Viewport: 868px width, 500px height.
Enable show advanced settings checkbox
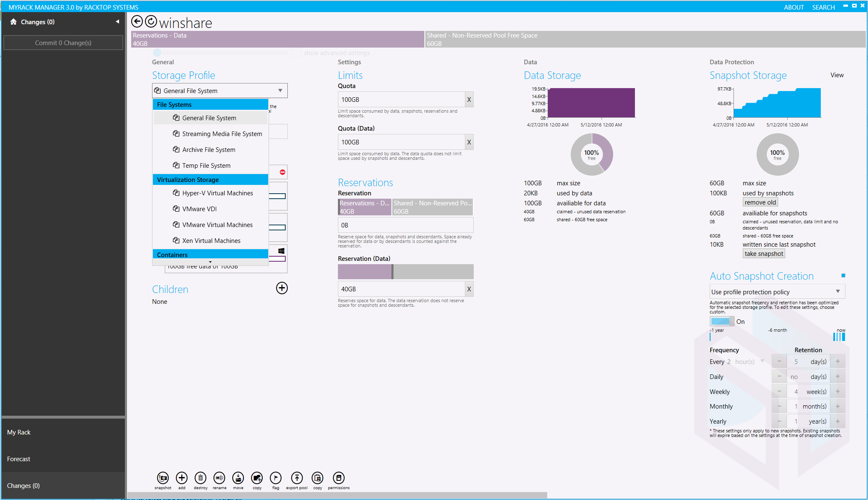(x=297, y=53)
